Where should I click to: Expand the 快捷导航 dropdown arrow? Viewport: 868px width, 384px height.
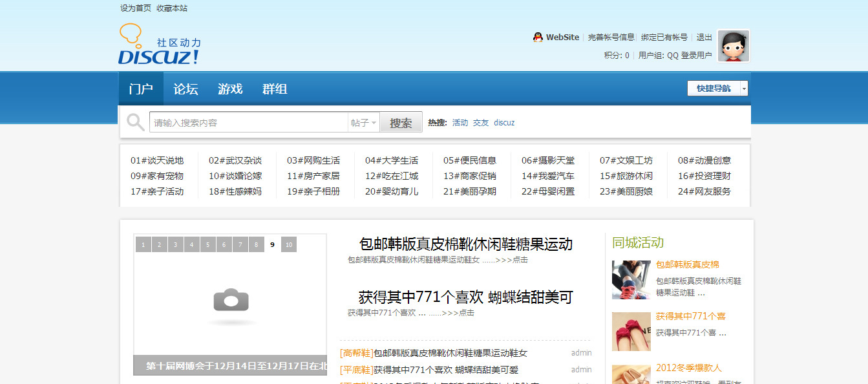click(744, 89)
